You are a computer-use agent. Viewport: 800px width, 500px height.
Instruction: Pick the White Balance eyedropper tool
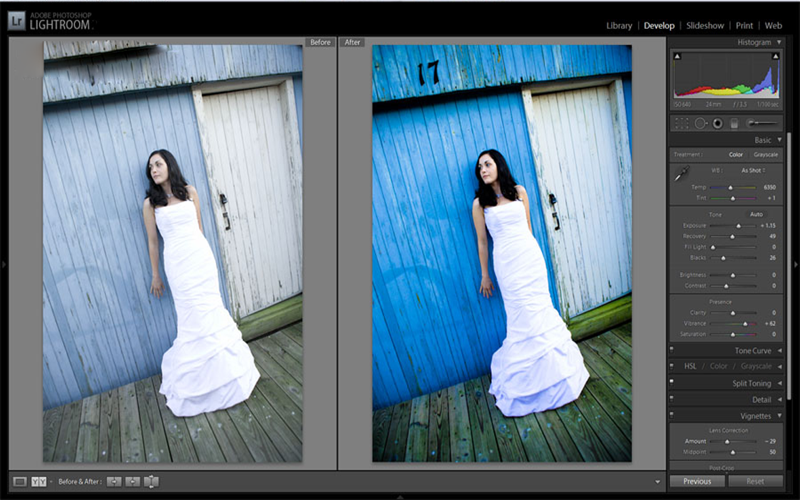pyautogui.click(x=682, y=173)
